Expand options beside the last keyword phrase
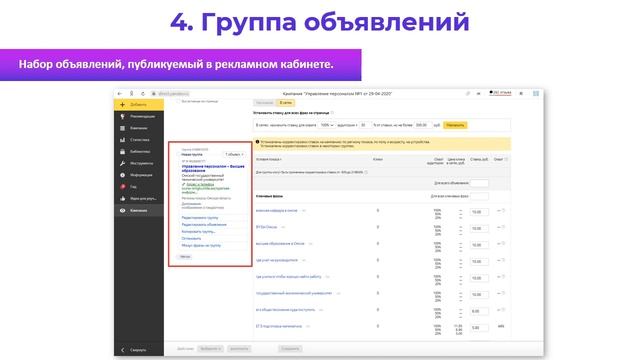The height and width of the screenshot is (360, 640). (308, 326)
